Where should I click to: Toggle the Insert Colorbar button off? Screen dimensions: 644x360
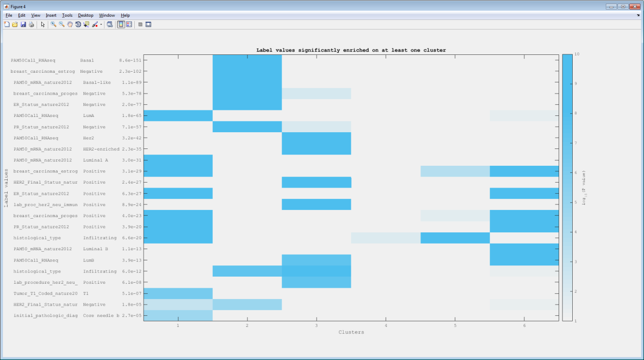121,24
